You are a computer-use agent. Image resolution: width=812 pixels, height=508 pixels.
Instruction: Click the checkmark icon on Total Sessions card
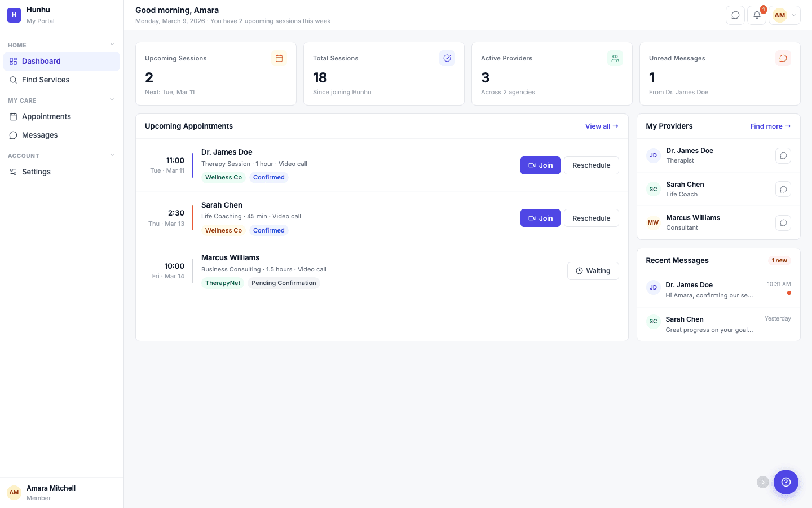[x=447, y=58]
